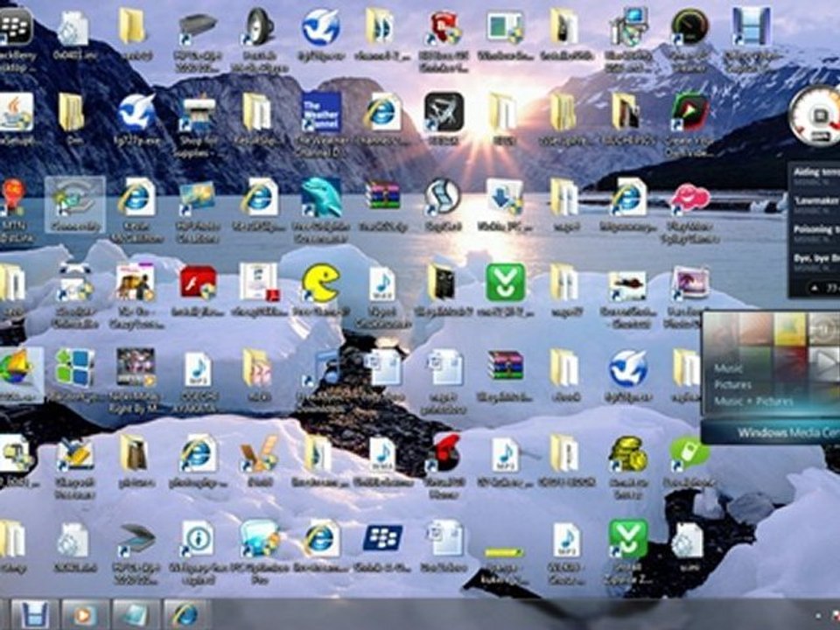Open the solid black folder icon
The width and height of the screenshot is (840, 630).
(x=442, y=283)
